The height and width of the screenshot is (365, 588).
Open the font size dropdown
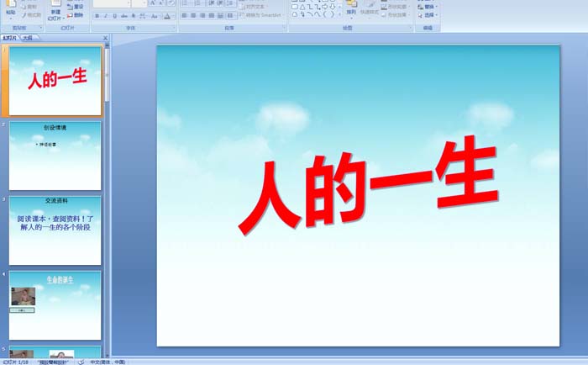(x=144, y=3)
